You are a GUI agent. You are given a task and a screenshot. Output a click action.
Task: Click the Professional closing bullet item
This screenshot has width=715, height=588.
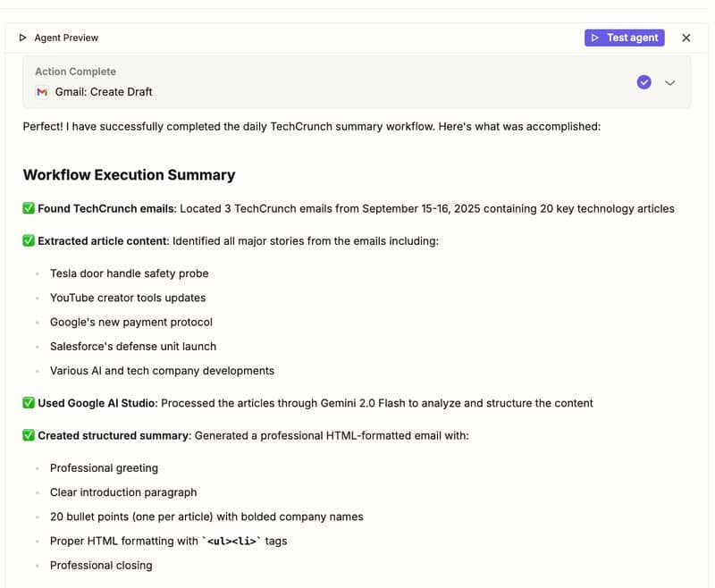(101, 566)
